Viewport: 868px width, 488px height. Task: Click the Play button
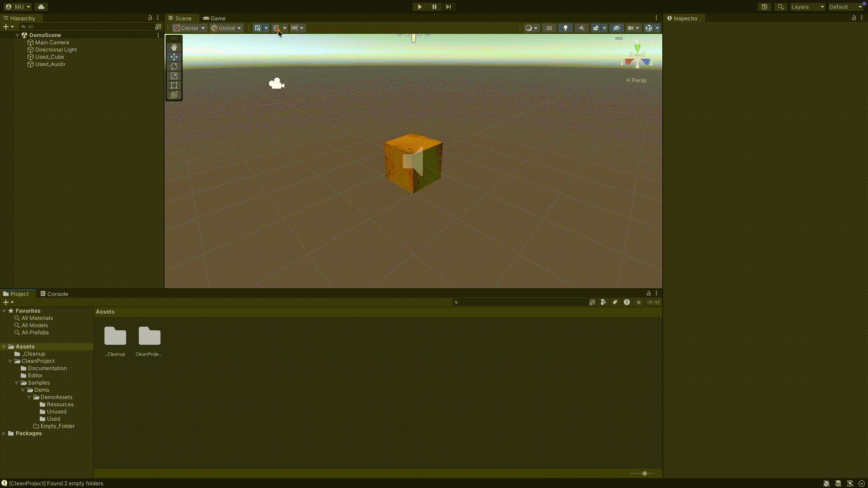pyautogui.click(x=420, y=7)
